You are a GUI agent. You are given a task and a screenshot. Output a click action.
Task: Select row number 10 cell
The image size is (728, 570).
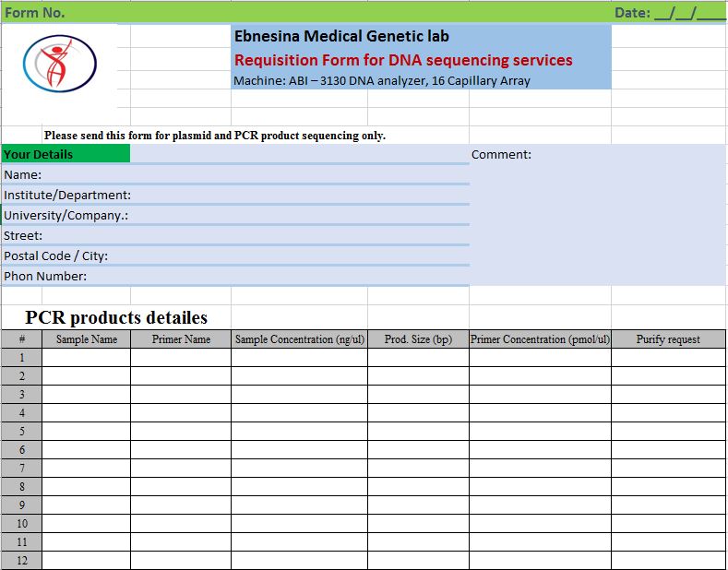[x=22, y=524]
